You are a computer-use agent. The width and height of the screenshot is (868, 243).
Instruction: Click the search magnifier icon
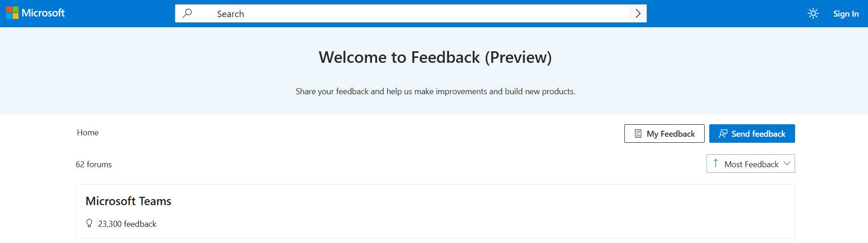tap(187, 13)
